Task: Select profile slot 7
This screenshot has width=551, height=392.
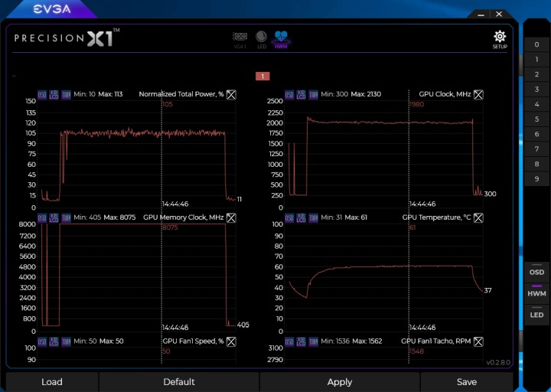Action: tap(536, 149)
